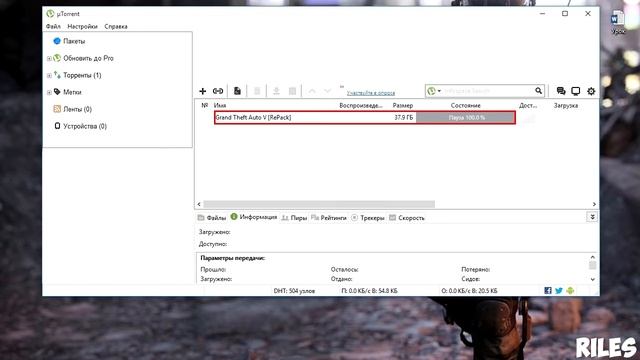This screenshot has height=360, width=640.
Task: Open the Настройки menu
Action: click(82, 26)
